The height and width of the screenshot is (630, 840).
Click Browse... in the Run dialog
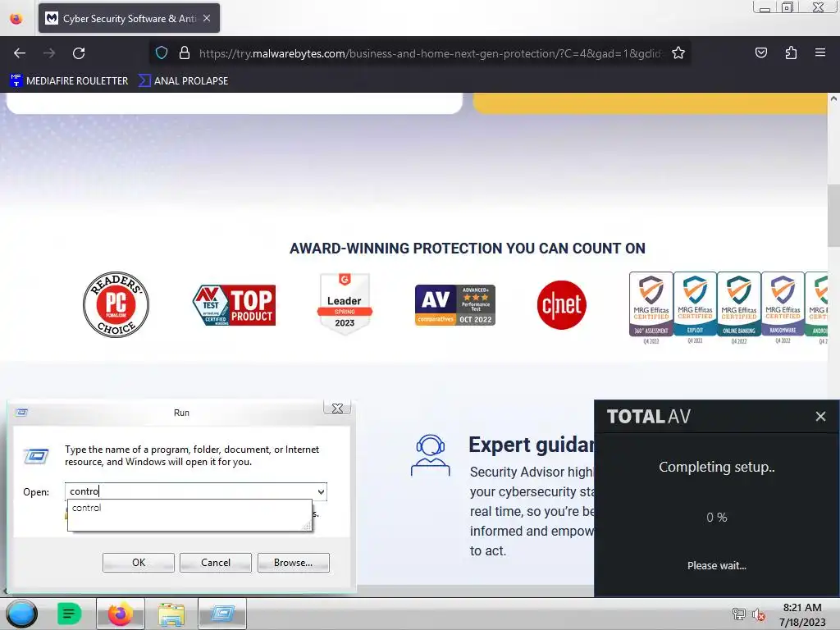(293, 563)
